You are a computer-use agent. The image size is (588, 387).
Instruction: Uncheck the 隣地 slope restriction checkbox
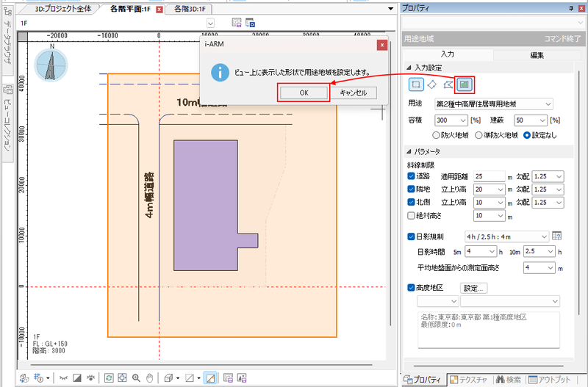click(411, 189)
